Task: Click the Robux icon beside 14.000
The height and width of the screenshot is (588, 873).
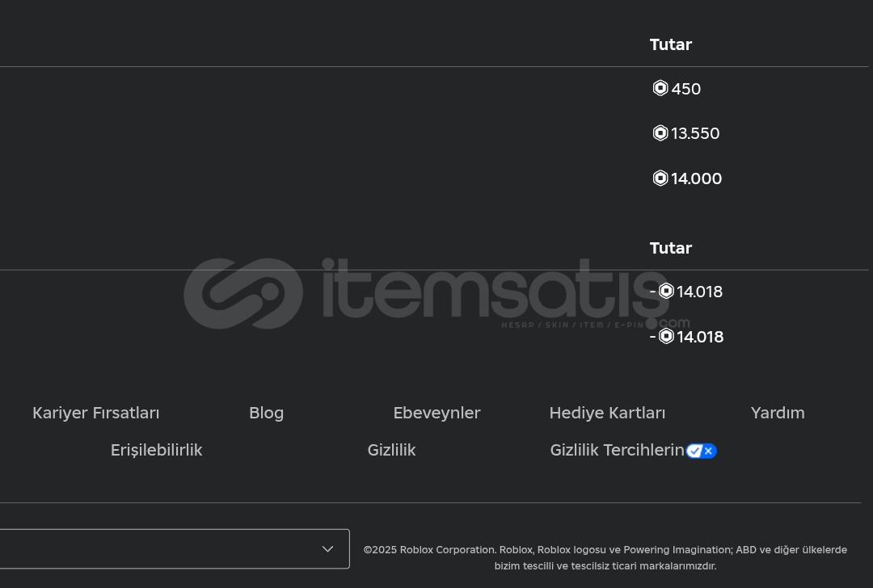Action: pos(660,178)
